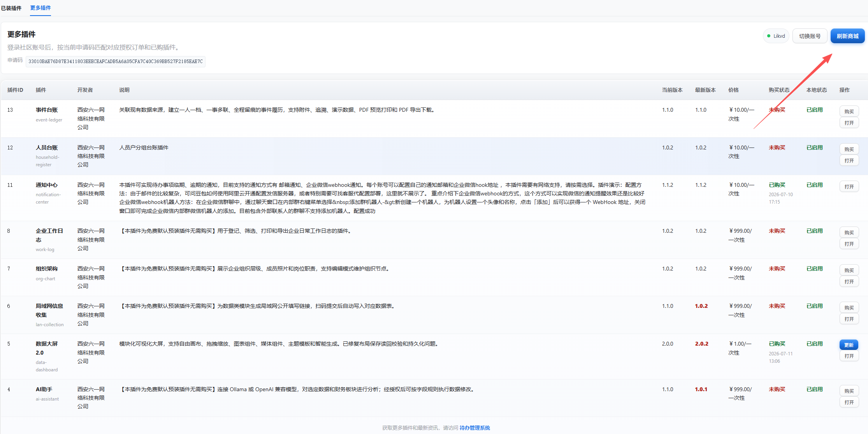Viewport: 868px width, 434px height.
Task: Select the 数据大屏 2.0 plugin name
Action: point(47,348)
